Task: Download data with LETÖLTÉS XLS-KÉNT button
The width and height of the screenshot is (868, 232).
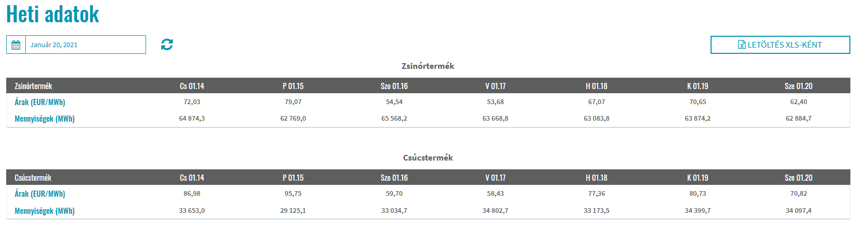Action: coord(780,45)
